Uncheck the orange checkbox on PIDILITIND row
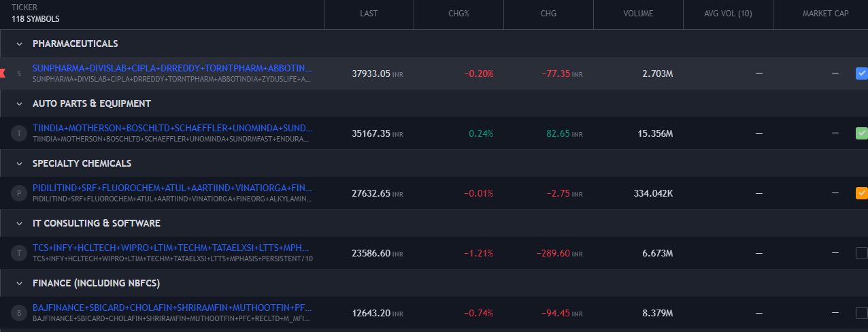Viewport: 868px width, 332px height. coord(861,193)
